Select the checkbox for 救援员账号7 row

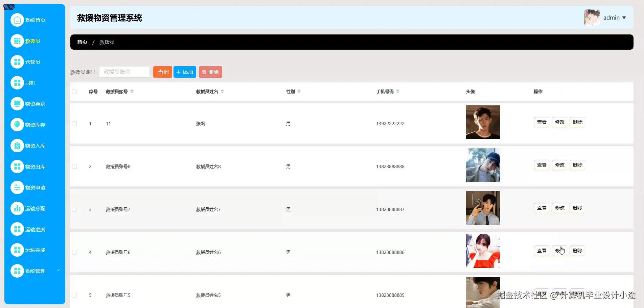point(74,209)
